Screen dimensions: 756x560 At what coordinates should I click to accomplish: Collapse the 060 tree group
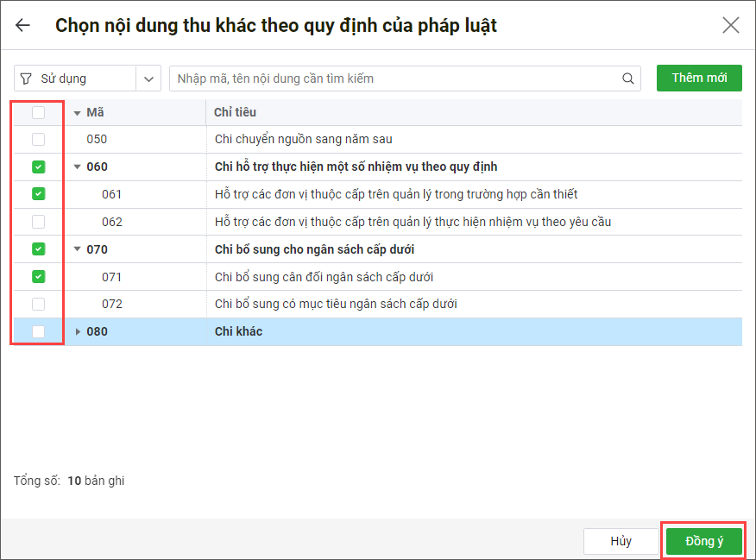[x=77, y=167]
